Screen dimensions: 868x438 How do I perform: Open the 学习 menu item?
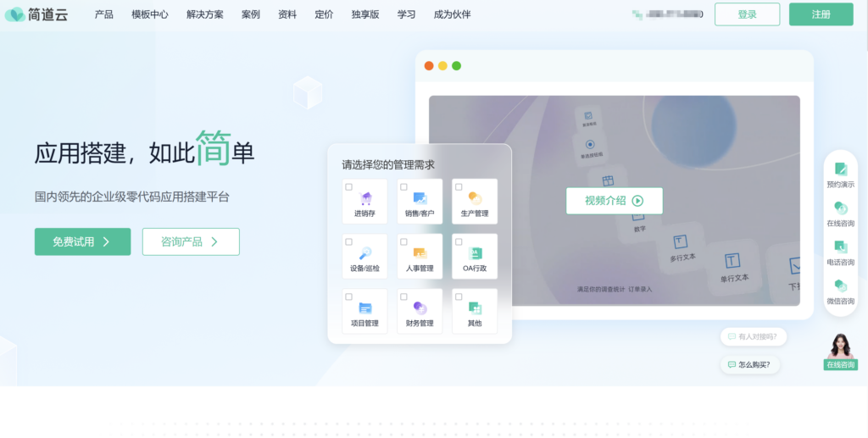pyautogui.click(x=406, y=14)
